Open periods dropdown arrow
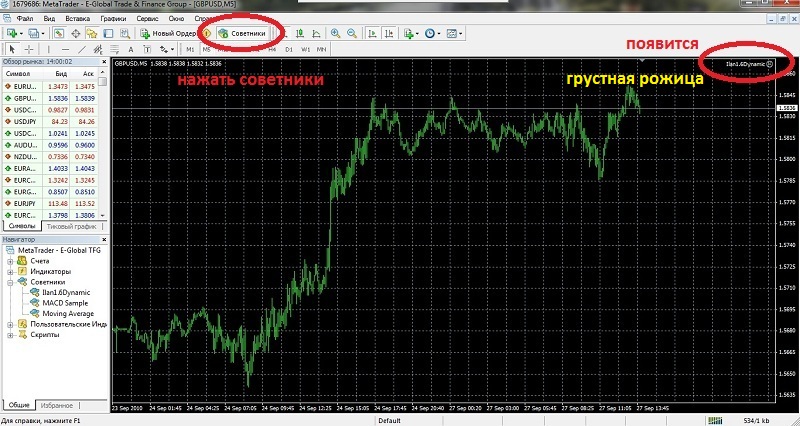The height and width of the screenshot is (426, 800). [x=439, y=34]
